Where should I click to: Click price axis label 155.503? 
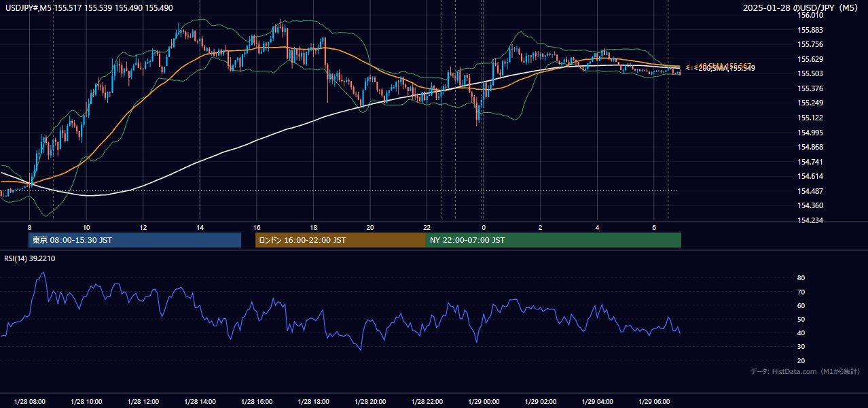(810, 74)
